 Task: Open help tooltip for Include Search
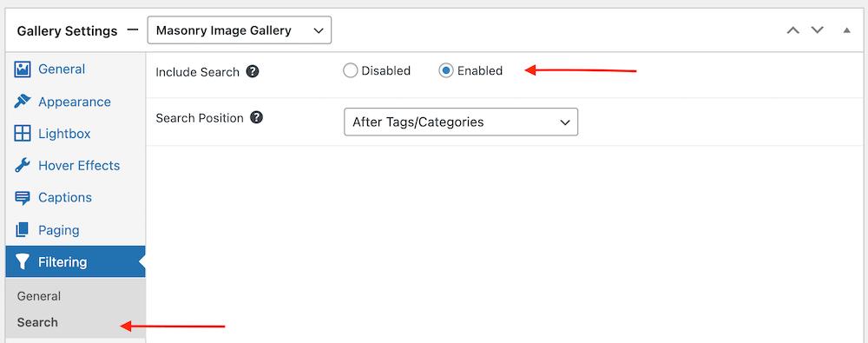click(253, 71)
